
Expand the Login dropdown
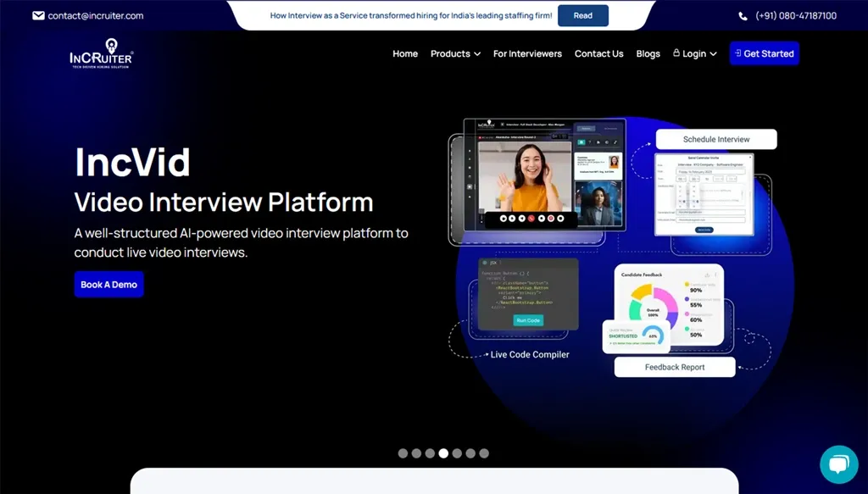(695, 53)
